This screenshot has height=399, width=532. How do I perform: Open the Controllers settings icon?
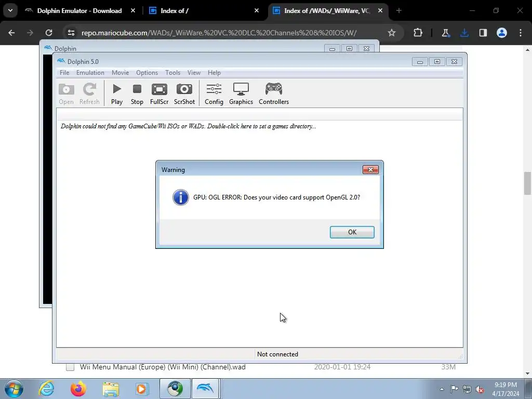click(274, 94)
